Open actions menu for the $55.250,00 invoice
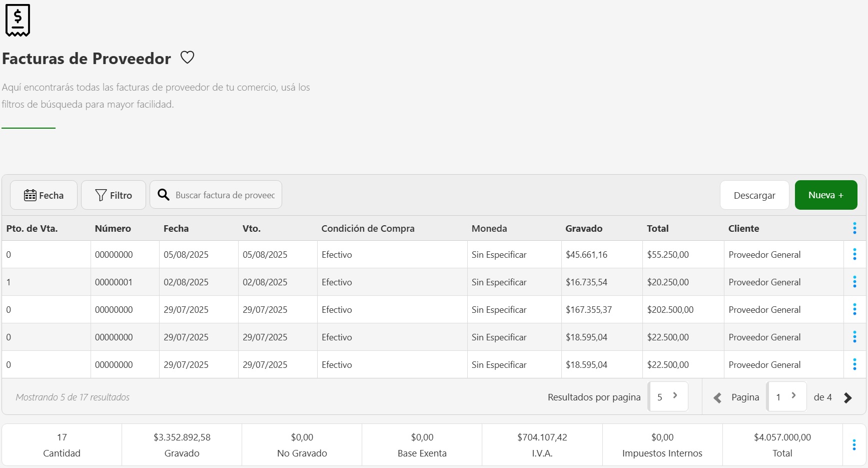The width and height of the screenshot is (868, 468). tap(854, 255)
